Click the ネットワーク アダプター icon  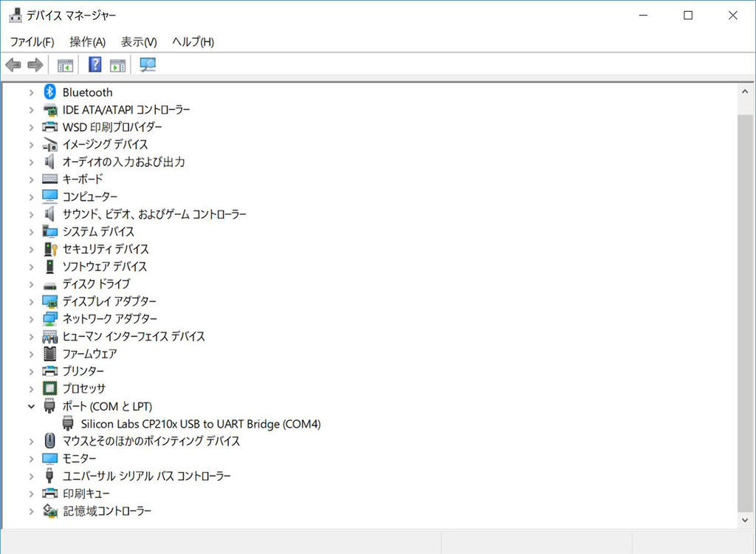click(x=49, y=319)
